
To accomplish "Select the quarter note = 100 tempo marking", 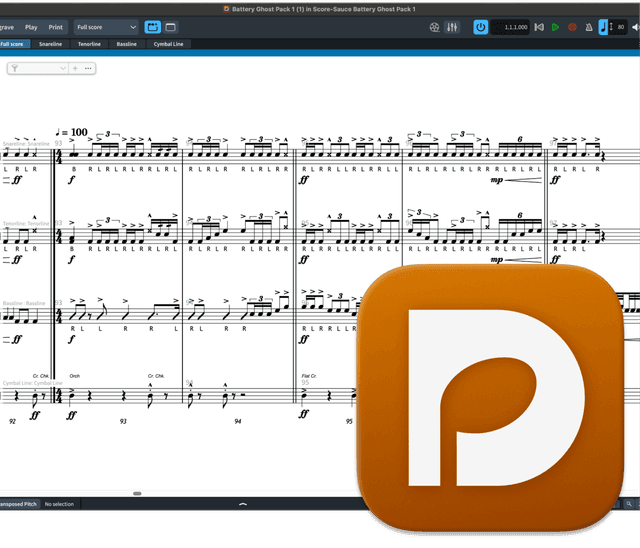I will 71,132.
